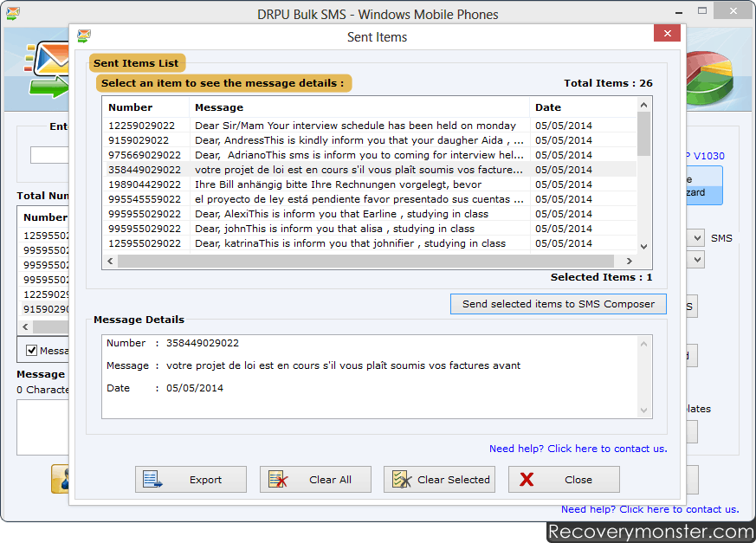Click the right arrow of horizontal list scrollbar
Viewport: 756px width, 543px height.
coord(630,261)
